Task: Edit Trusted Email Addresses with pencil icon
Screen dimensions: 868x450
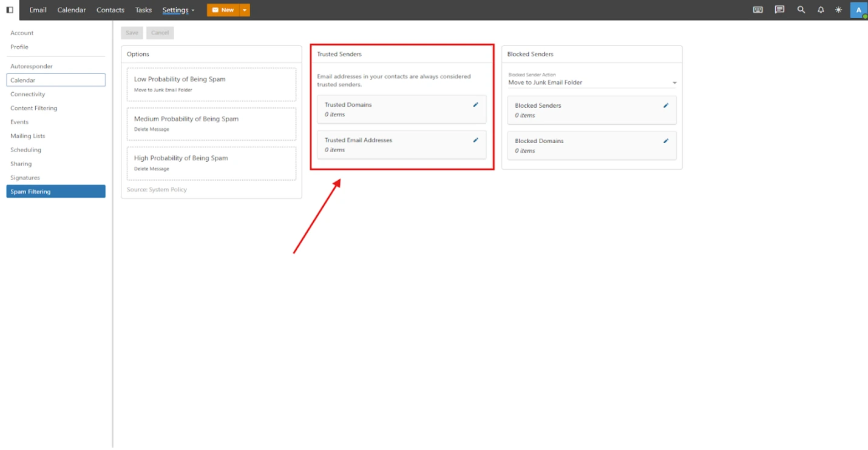Action: coord(475,140)
